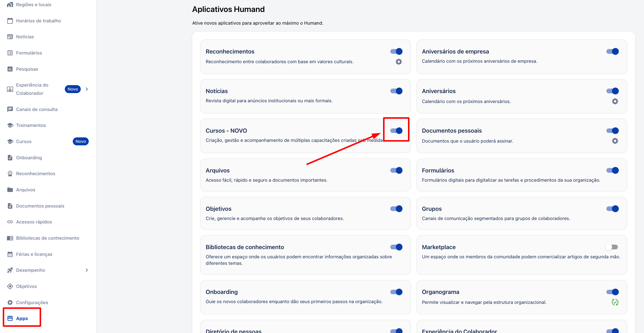This screenshot has height=333, width=644.
Task: Click the Configurações gear icon in sidebar
Action: (x=10, y=303)
